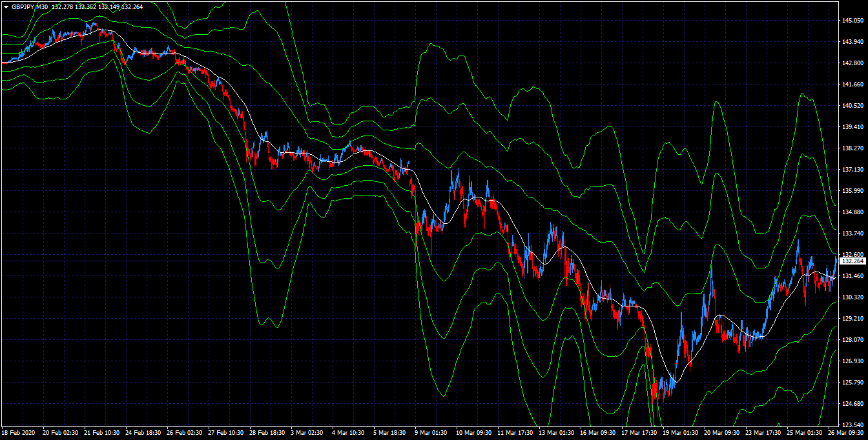The image size is (868, 440).
Task: Click time axis label 10 Mar 09:30
Action: coord(474,433)
